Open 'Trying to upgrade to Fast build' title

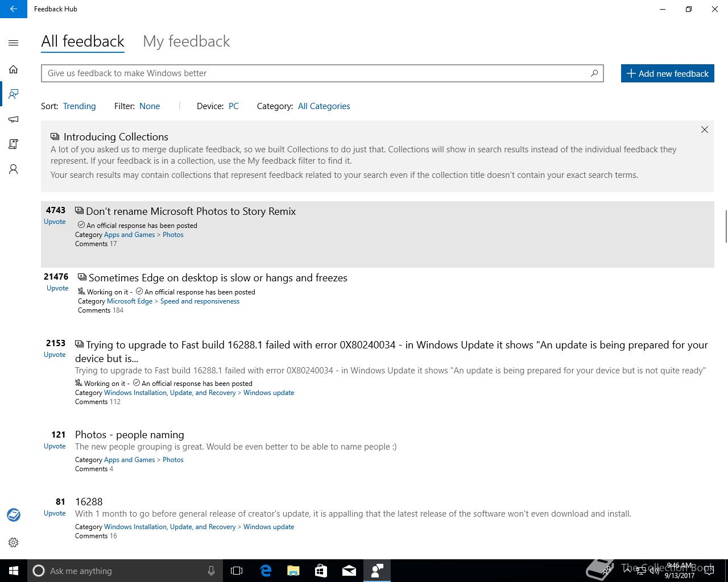(x=391, y=351)
